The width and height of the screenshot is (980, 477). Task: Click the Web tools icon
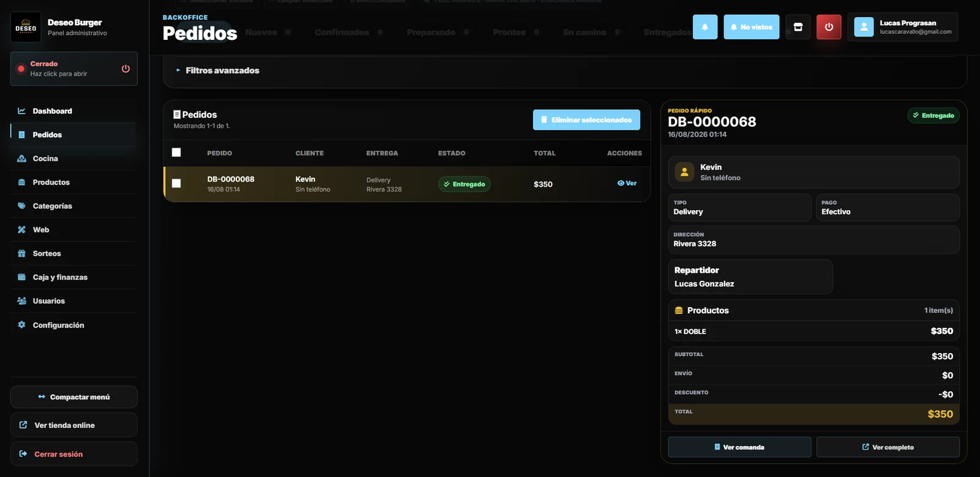(21, 230)
